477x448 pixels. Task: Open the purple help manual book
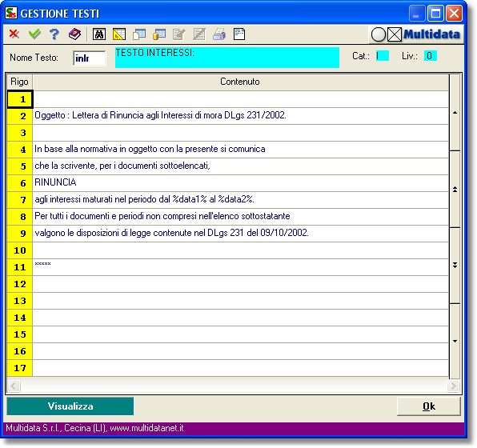(74, 34)
